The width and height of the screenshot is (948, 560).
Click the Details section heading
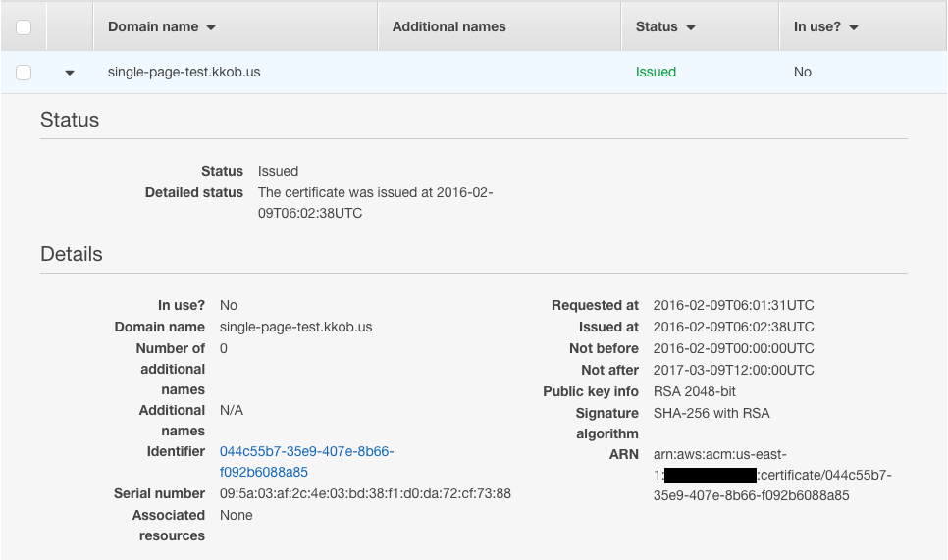pos(72,254)
